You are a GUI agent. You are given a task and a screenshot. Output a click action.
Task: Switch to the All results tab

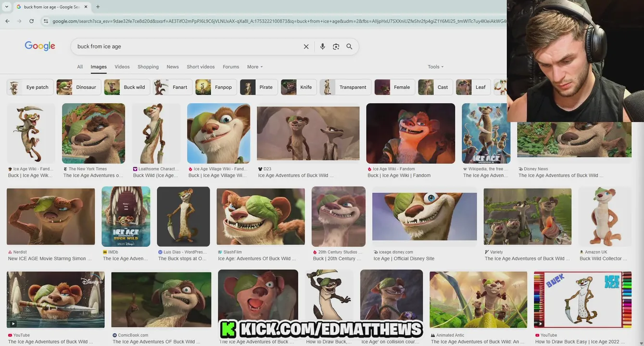click(80, 67)
